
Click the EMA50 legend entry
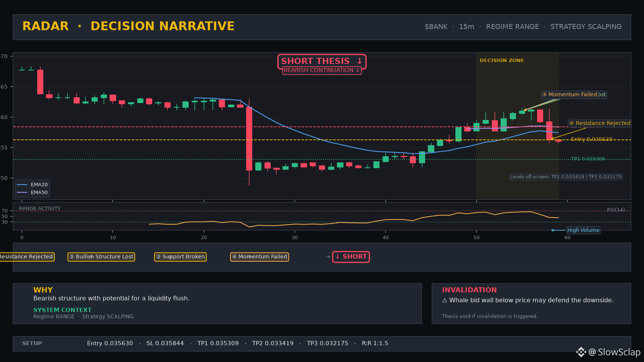click(x=33, y=193)
